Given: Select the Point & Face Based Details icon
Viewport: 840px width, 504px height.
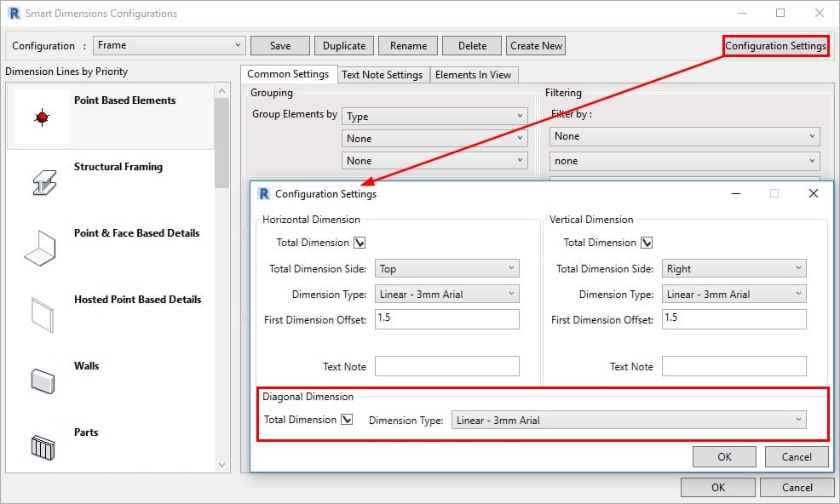Looking at the screenshot, I should 40,248.
